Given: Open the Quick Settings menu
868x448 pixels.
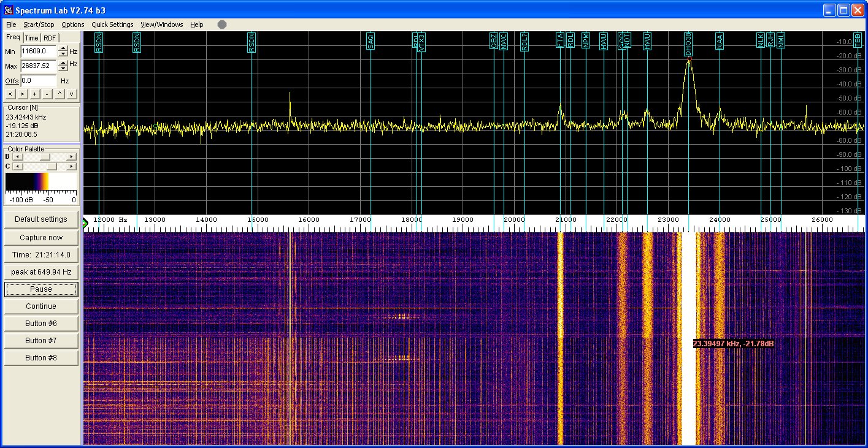Looking at the screenshot, I should tap(112, 25).
